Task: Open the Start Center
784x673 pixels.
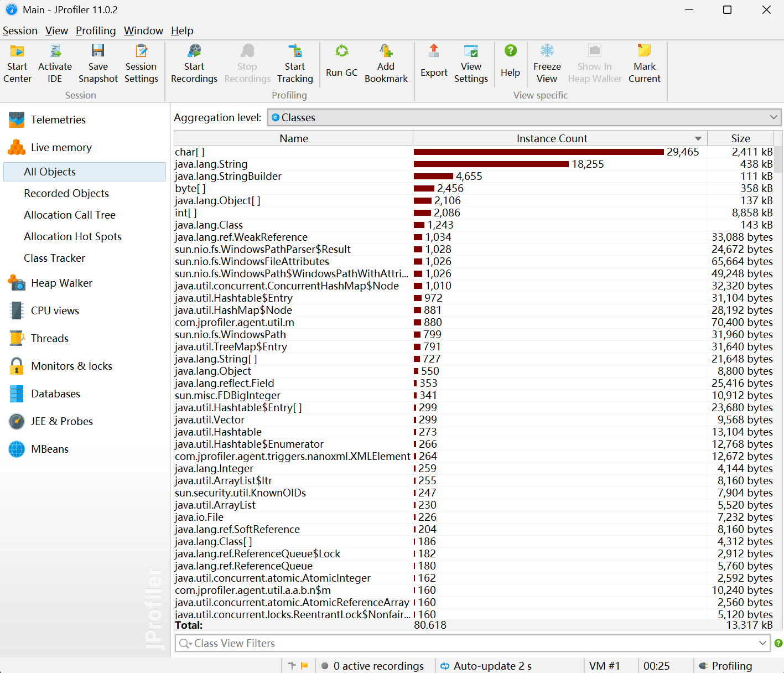Action: (17, 64)
